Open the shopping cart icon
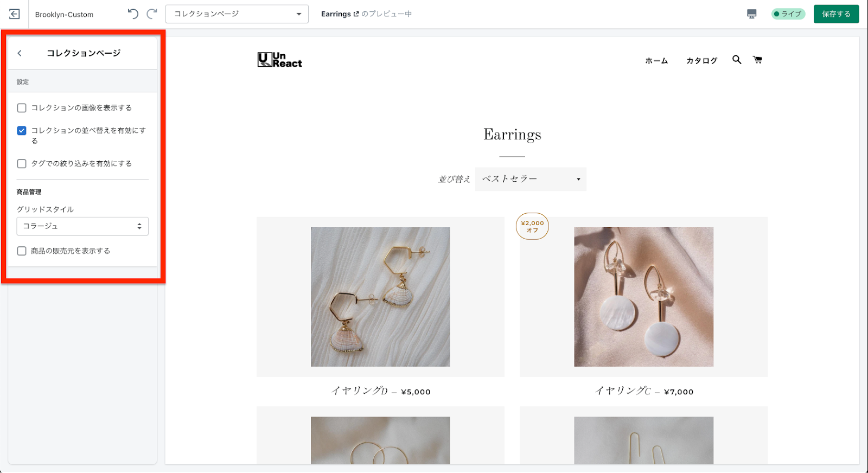This screenshot has width=868, height=473. click(x=757, y=60)
